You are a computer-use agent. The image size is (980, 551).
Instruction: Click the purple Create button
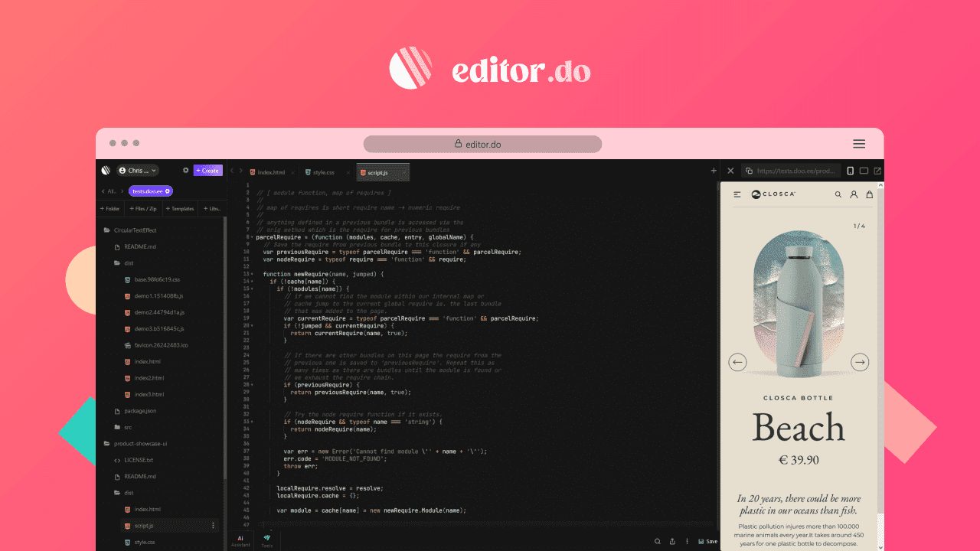pos(207,171)
